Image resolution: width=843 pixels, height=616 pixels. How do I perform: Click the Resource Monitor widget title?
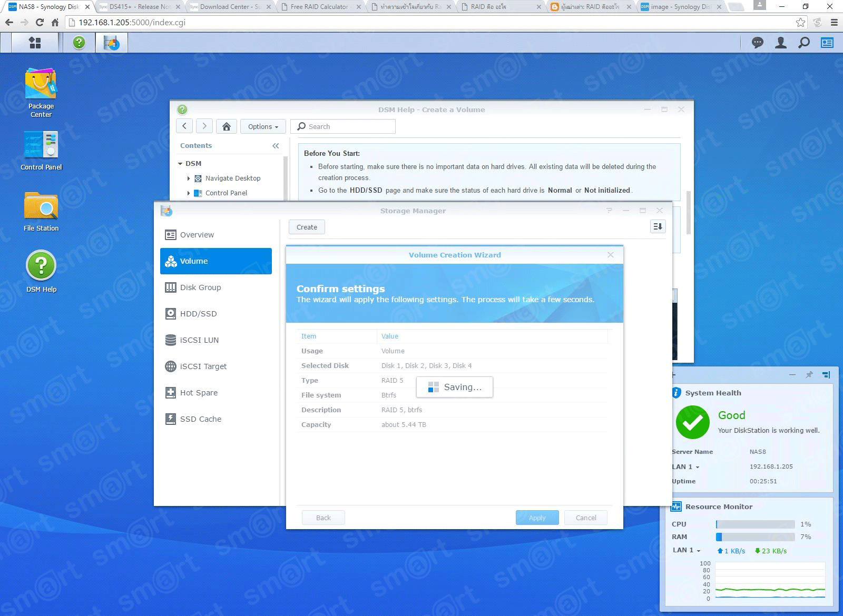(x=719, y=506)
